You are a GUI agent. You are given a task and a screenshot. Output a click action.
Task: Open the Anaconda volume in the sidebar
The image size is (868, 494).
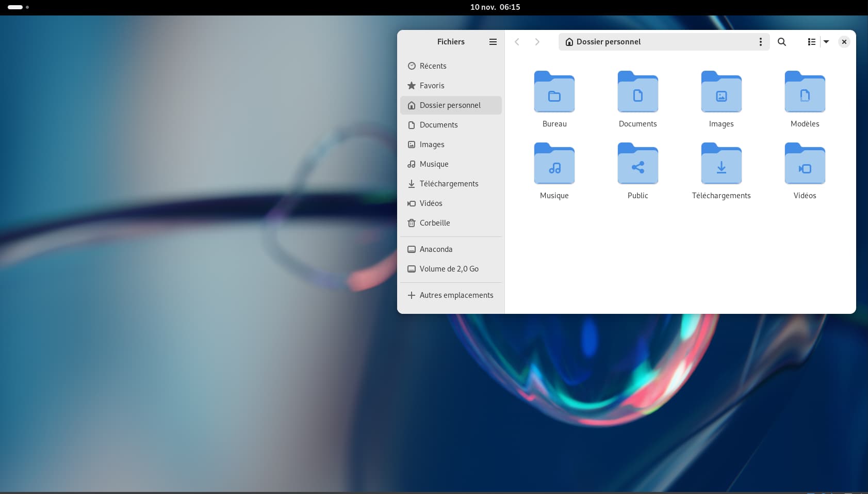(x=436, y=249)
